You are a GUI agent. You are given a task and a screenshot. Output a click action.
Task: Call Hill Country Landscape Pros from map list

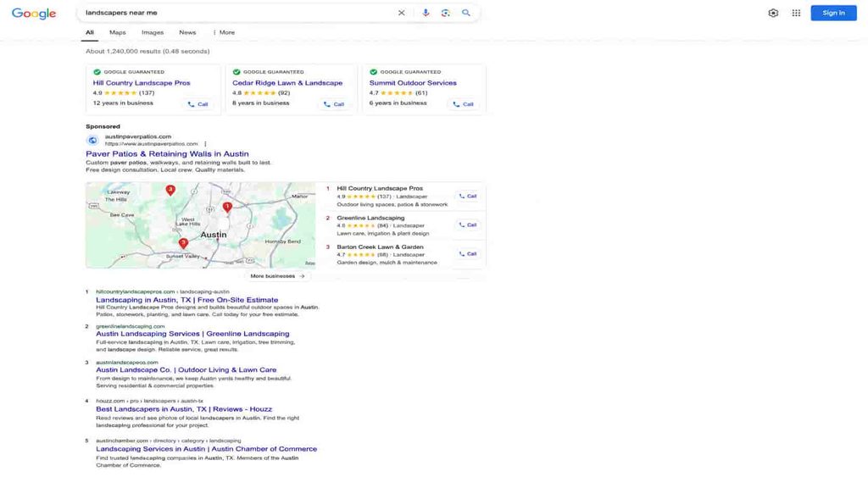468,197
